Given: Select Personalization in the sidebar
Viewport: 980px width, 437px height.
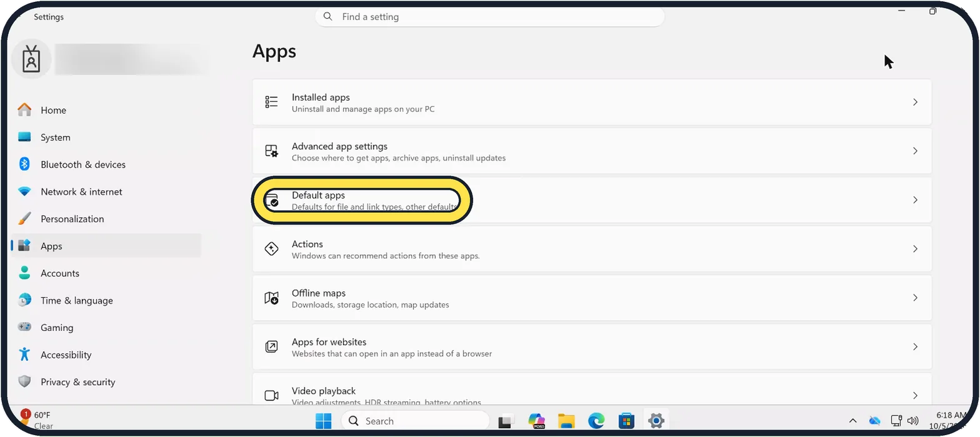Looking at the screenshot, I should [x=106, y=219].
